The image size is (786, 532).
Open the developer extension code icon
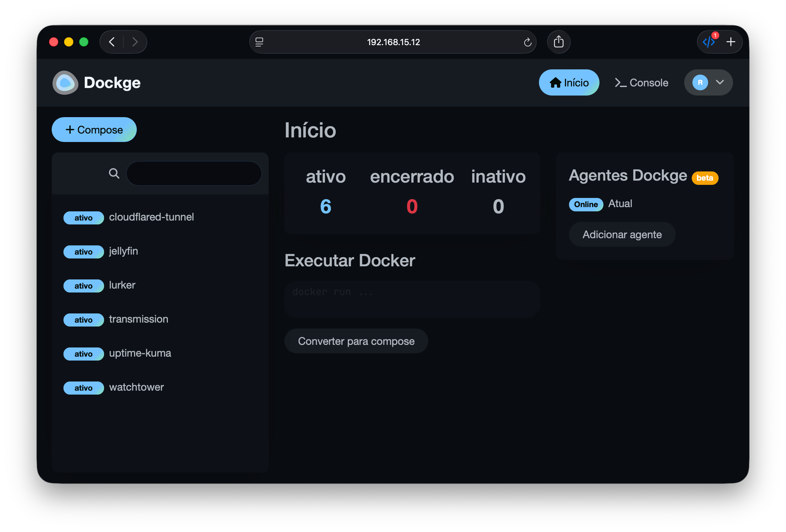tap(708, 42)
